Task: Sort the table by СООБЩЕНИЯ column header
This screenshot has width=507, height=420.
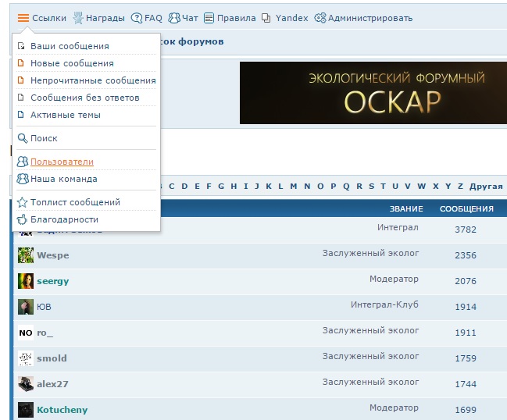Action: (x=466, y=208)
